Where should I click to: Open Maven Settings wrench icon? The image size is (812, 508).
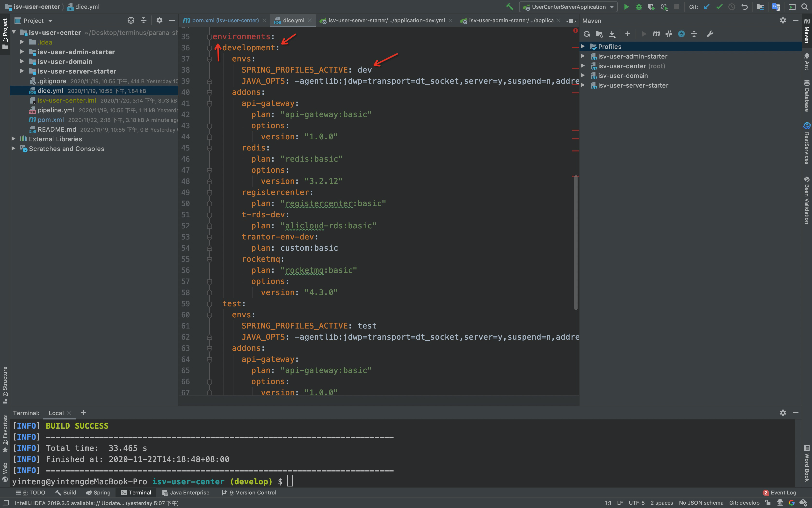click(x=710, y=34)
